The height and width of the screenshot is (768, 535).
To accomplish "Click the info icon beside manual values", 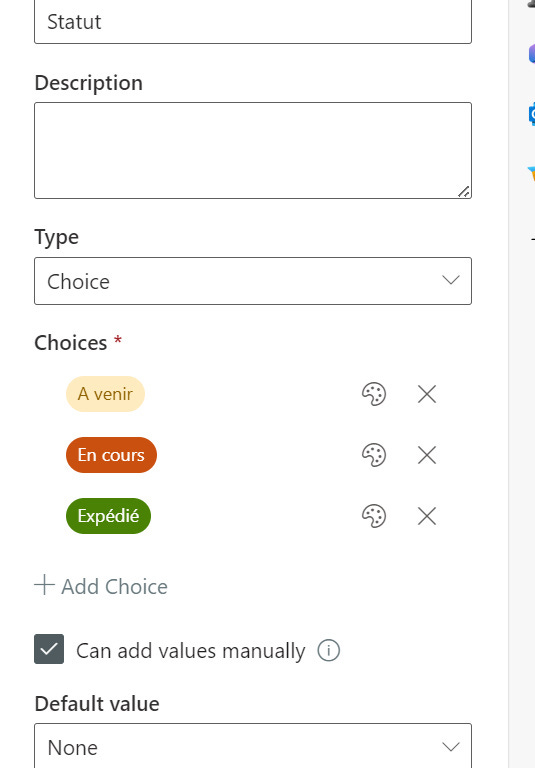I will [329, 650].
